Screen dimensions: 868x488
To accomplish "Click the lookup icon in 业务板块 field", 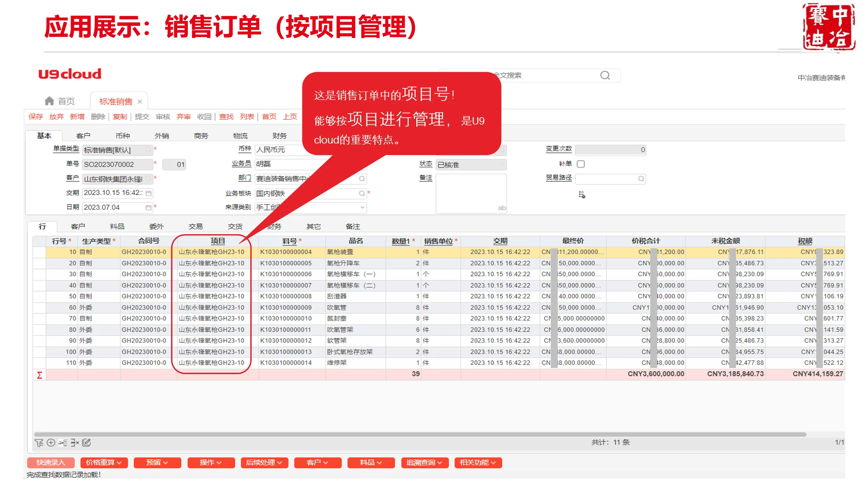I will tap(362, 193).
